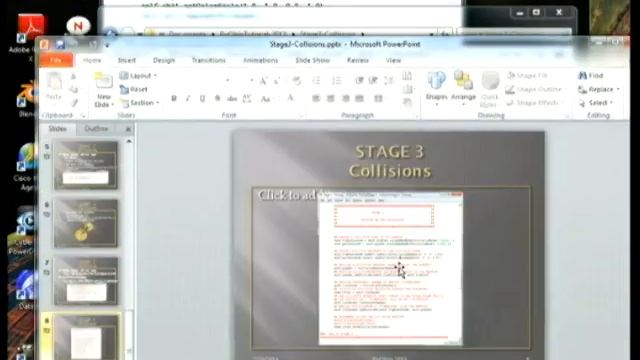The height and width of the screenshot is (360, 640).
Task: Open the Clipboard dialog launcher
Action: coord(83,116)
